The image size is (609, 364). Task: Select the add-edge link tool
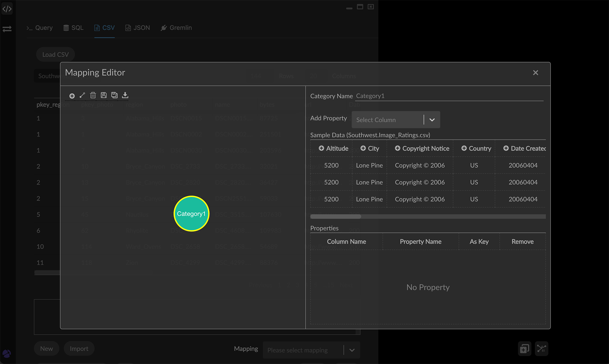point(82,95)
